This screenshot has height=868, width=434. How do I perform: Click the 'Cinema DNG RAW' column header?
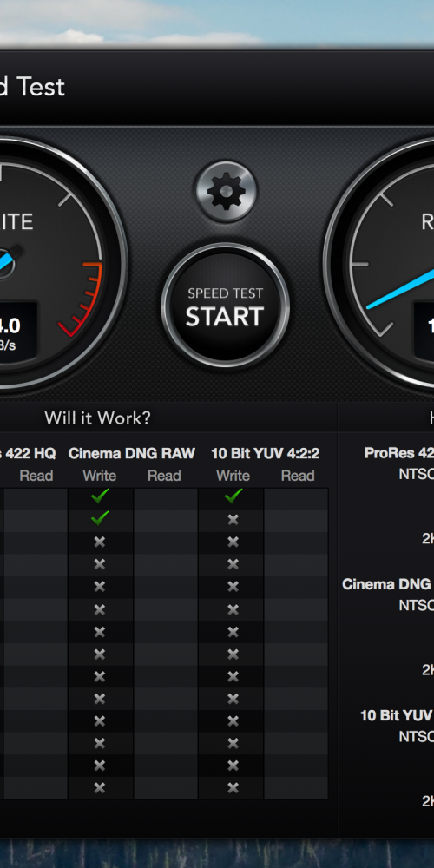pyautogui.click(x=132, y=453)
